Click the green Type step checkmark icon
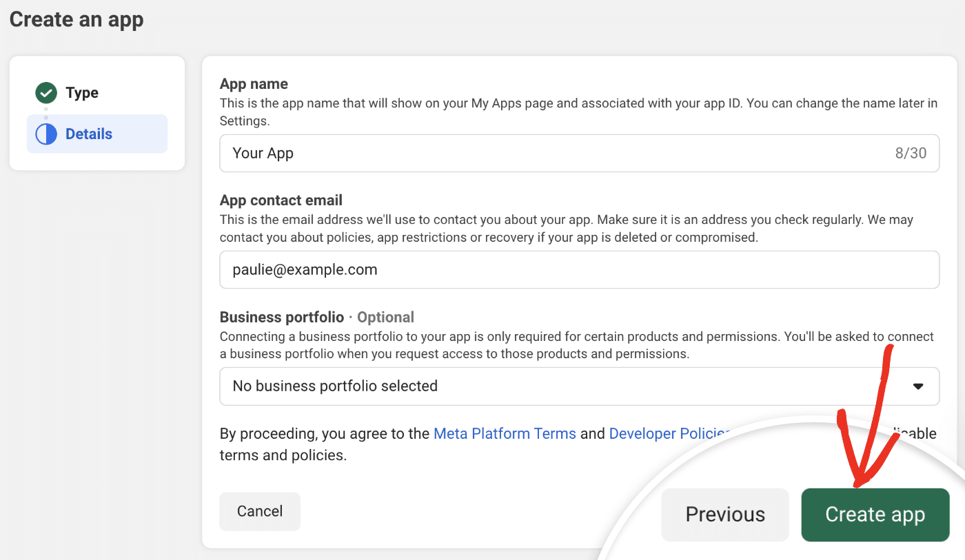Viewport: 965px width, 560px height. coord(45,92)
